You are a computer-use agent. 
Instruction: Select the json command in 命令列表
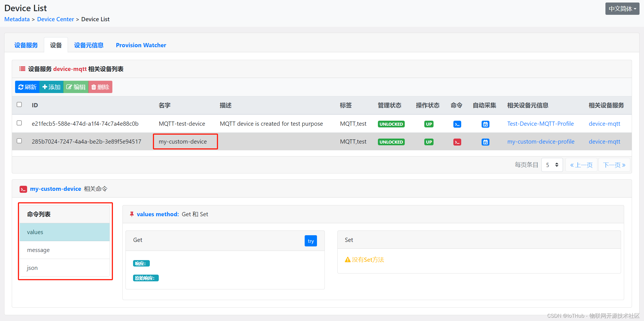click(65, 268)
